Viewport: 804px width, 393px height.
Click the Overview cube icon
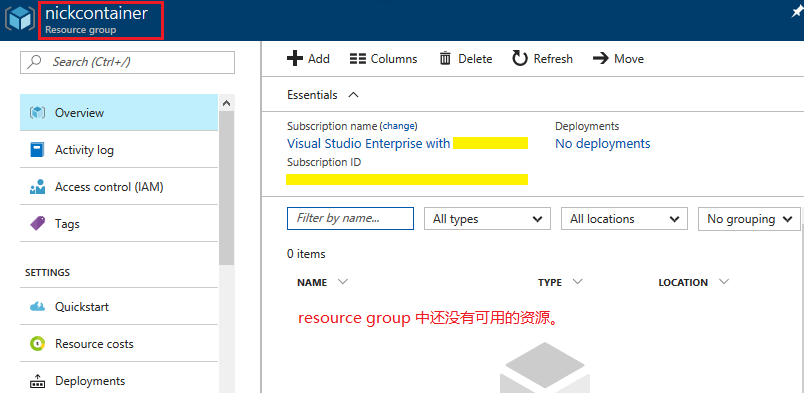tap(38, 112)
